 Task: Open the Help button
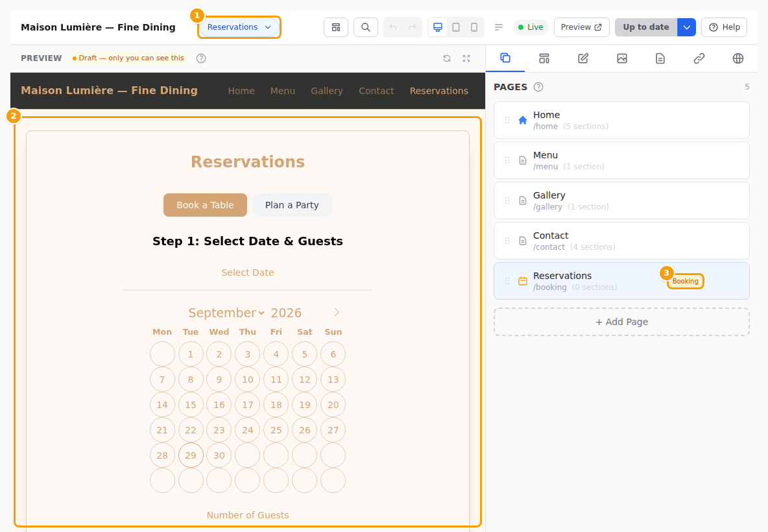click(724, 27)
